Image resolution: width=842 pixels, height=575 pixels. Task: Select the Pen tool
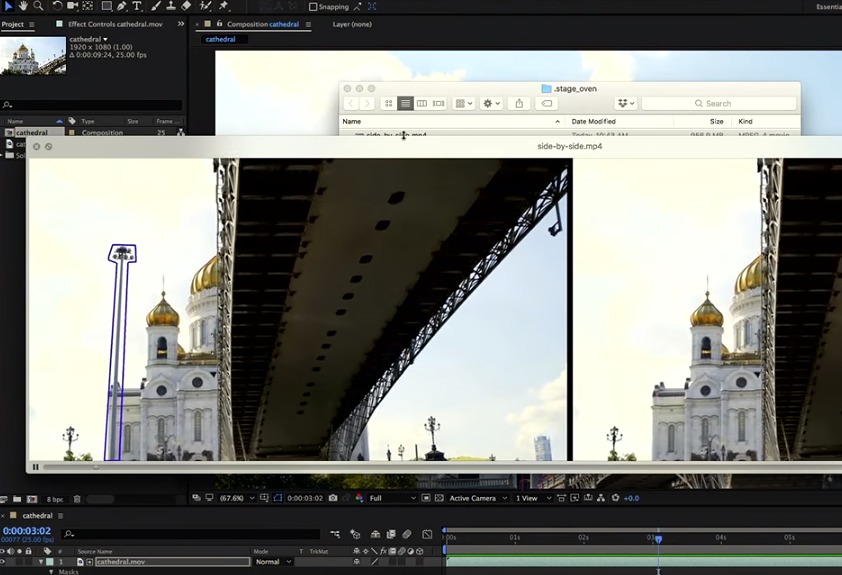[121, 6]
